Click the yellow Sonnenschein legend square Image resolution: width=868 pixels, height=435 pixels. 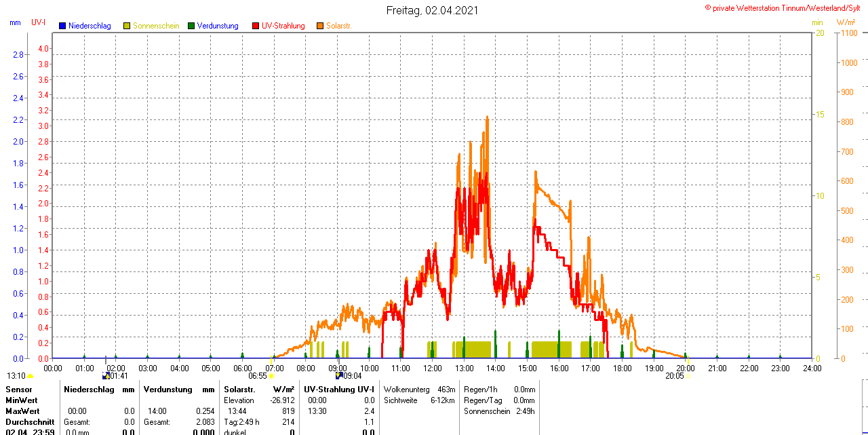click(127, 26)
